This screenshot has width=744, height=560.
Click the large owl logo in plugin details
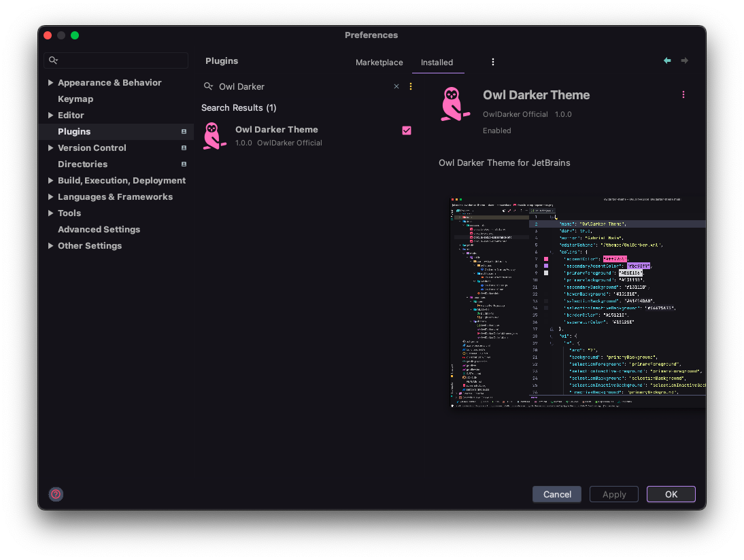[x=454, y=104]
